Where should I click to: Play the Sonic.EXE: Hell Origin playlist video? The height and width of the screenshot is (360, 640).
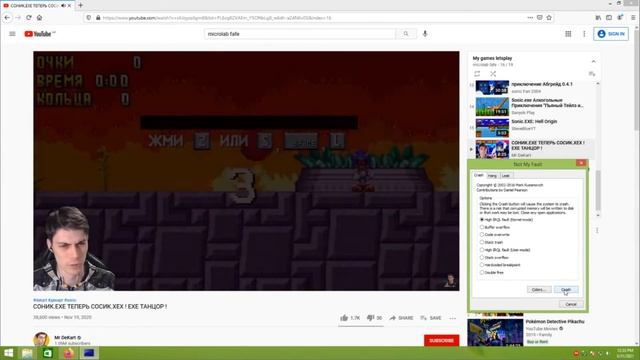coord(534,128)
